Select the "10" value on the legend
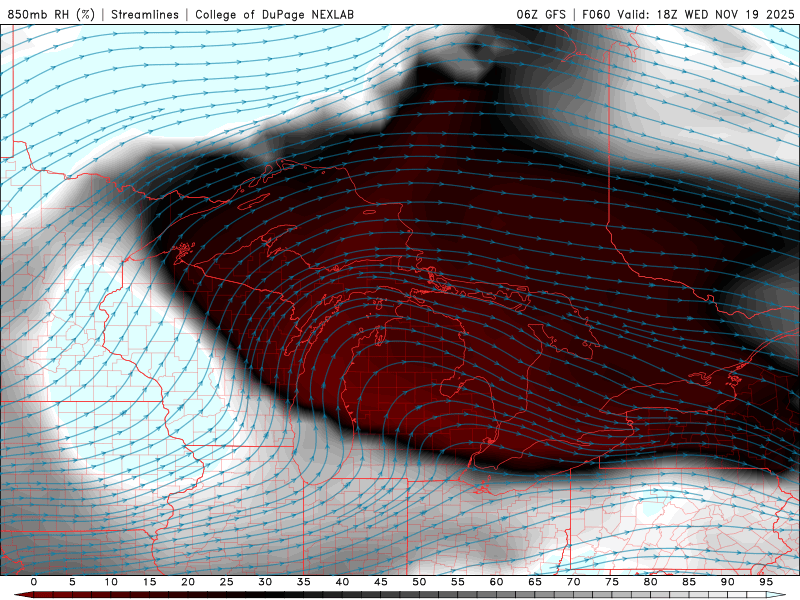The height and width of the screenshot is (600, 800). point(111,582)
